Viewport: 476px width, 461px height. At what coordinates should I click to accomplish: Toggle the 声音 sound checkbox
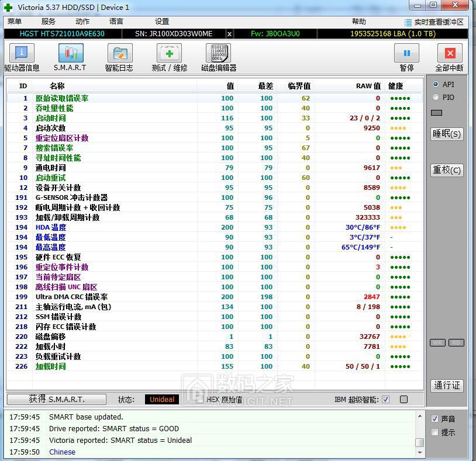pos(434,419)
